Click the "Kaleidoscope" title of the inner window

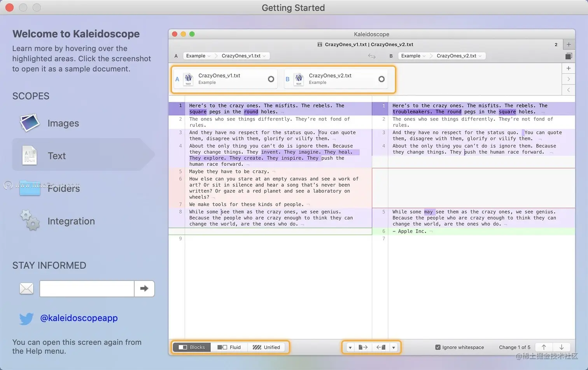(372, 34)
